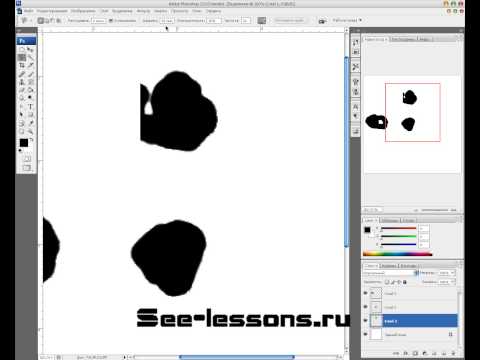Open the status bar info arrow
Viewport: 480px width, 360px height.
(x=125, y=357)
